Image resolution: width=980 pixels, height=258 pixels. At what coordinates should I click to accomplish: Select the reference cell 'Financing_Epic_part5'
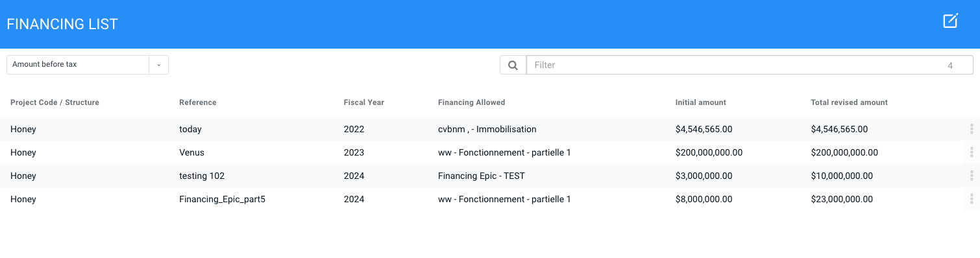tap(222, 199)
